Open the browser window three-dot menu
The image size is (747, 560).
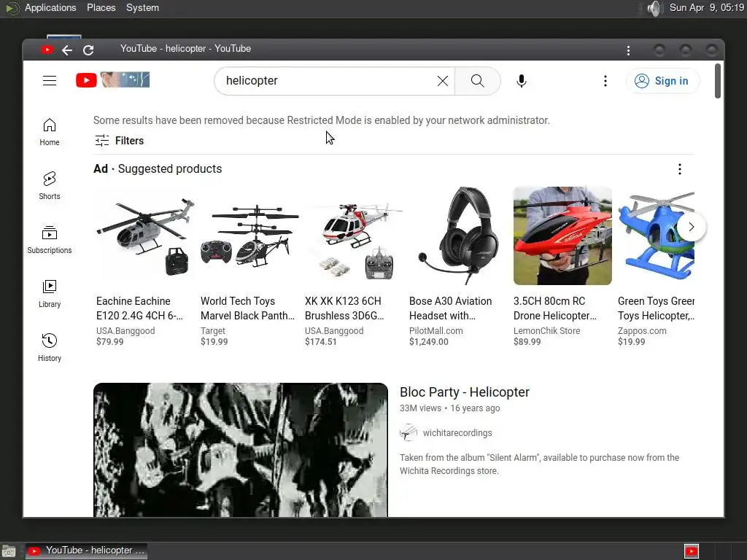(628, 50)
